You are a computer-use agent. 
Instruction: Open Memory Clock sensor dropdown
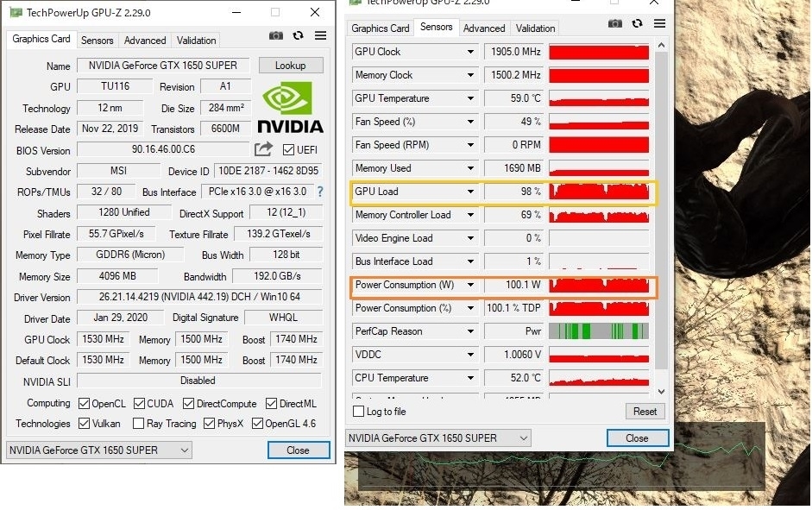pos(470,75)
